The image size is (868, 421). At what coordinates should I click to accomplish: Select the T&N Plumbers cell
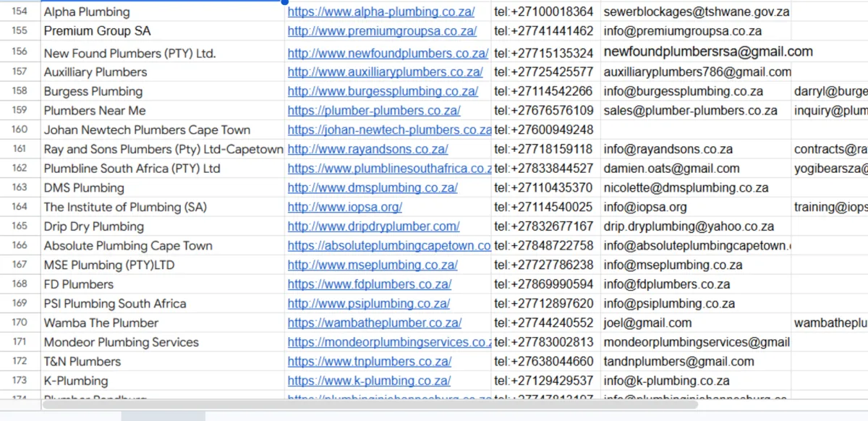[x=163, y=362]
